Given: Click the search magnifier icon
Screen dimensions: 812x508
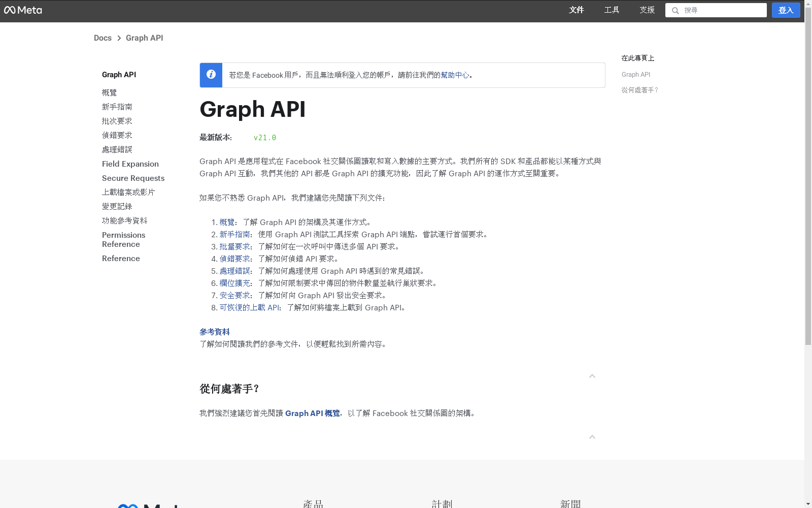Looking at the screenshot, I should point(675,11).
